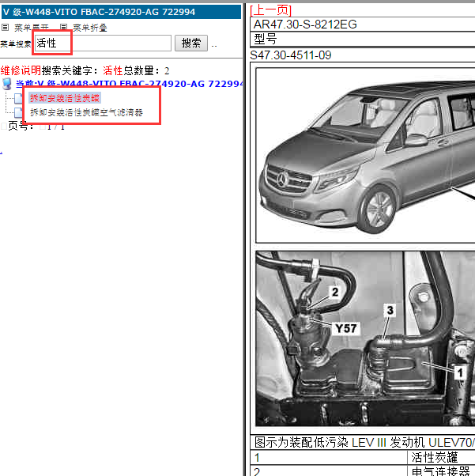Click the 页号 page number indicator
The image size is (475, 476).
point(36,126)
